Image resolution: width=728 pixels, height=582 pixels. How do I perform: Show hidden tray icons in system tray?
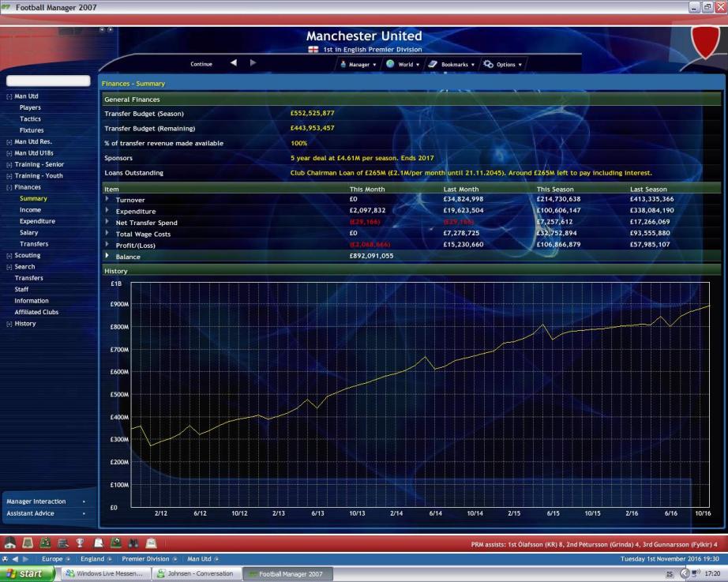click(685, 573)
